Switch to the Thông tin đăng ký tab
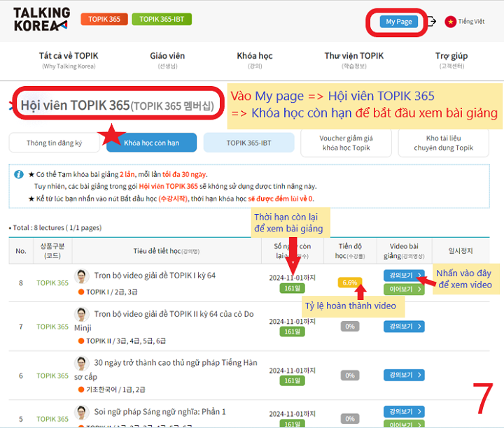 click(x=55, y=143)
